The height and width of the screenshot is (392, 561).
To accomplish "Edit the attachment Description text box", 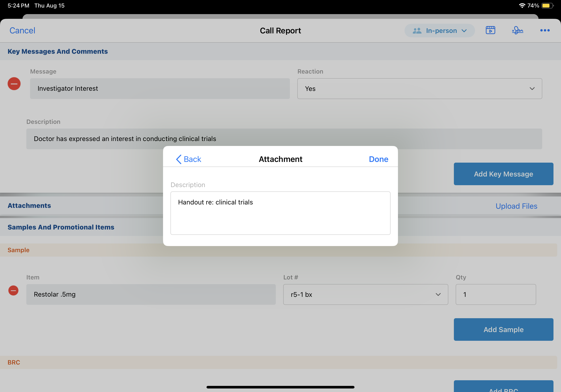I will 280,213.
